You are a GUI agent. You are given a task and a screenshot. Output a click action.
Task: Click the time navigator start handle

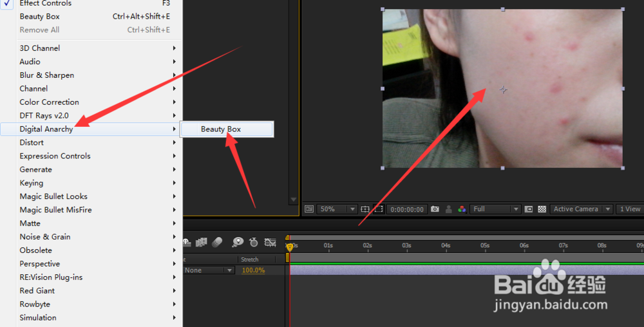pyautogui.click(x=287, y=237)
